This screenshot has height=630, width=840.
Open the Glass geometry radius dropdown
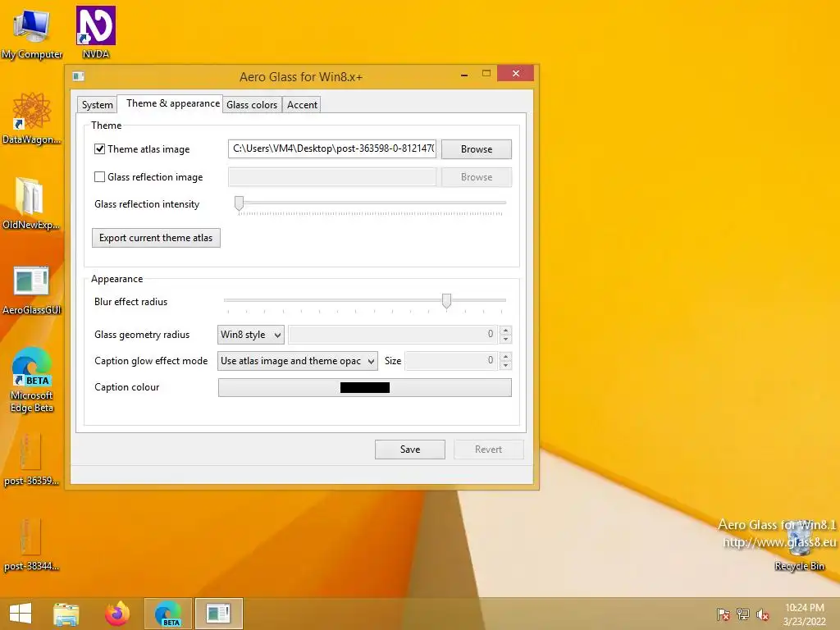[251, 335]
